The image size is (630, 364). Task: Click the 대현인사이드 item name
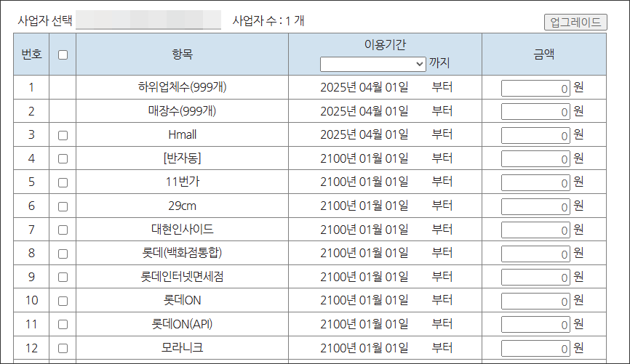(x=182, y=229)
